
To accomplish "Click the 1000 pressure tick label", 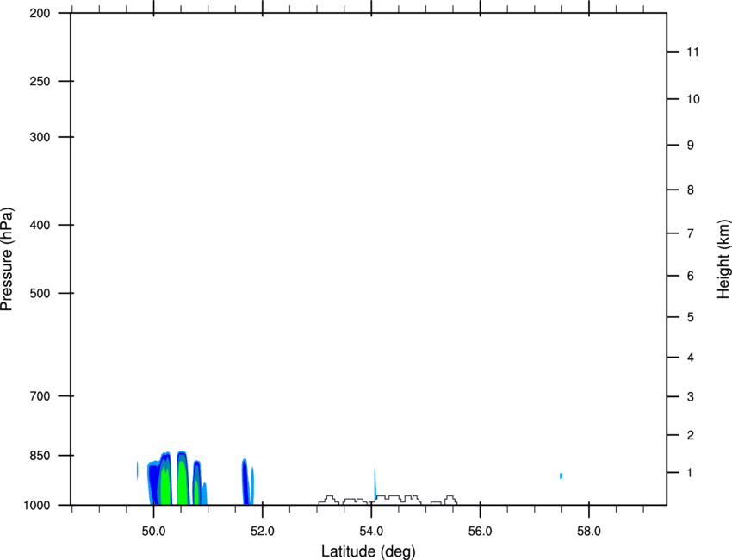I will coord(37,505).
